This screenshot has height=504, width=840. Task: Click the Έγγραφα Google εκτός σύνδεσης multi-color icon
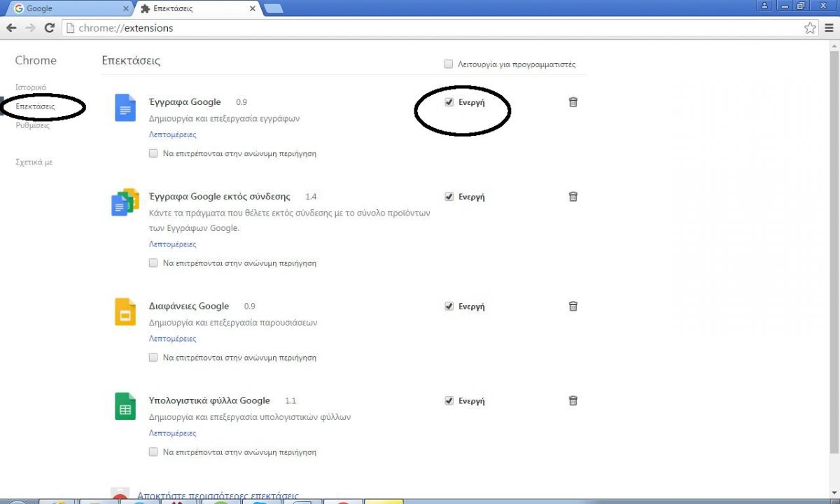click(125, 202)
